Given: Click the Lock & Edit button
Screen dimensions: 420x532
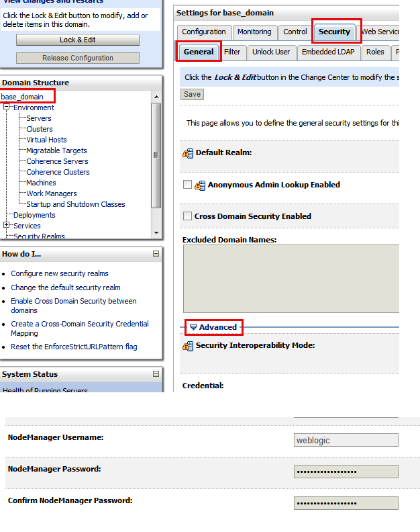Looking at the screenshot, I should pos(78,40).
